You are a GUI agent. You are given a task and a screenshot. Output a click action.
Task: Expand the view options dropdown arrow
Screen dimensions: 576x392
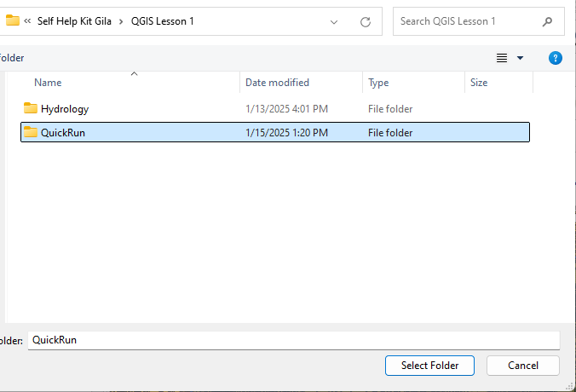(521, 58)
